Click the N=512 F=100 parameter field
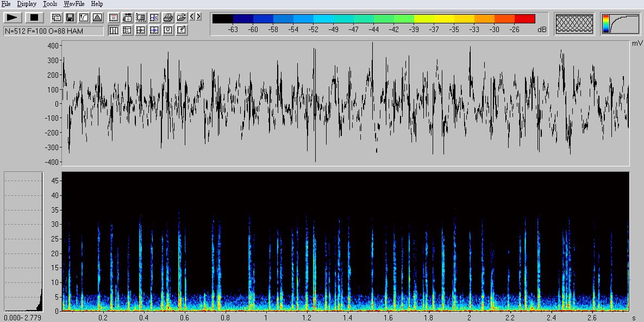The width and height of the screenshot is (644, 322). (x=53, y=31)
